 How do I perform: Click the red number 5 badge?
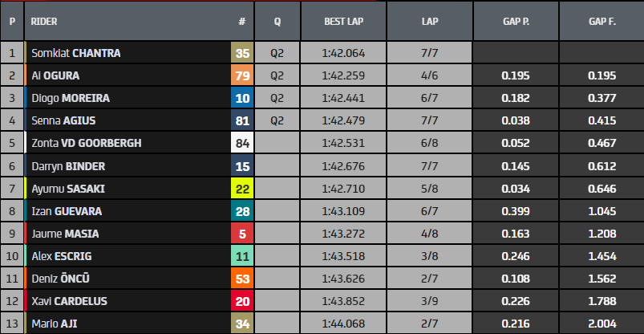[242, 234]
